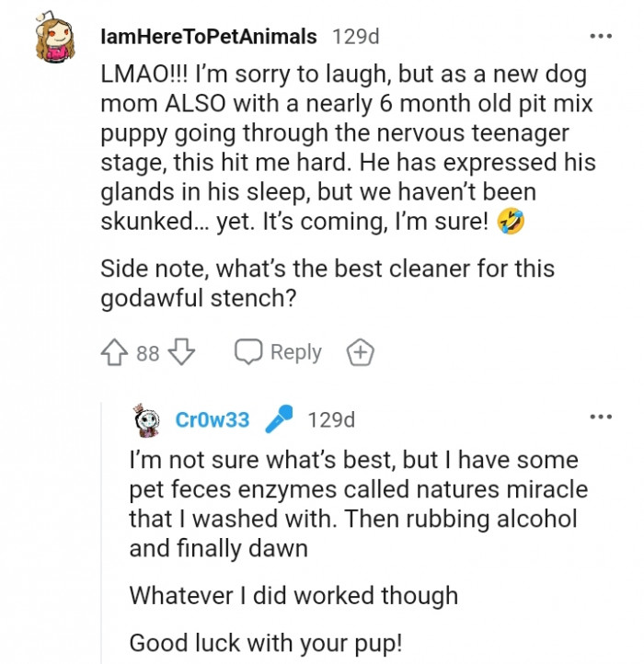The width and height of the screenshot is (644, 664).
Task: Click the 88 vote count
Action: point(148,353)
